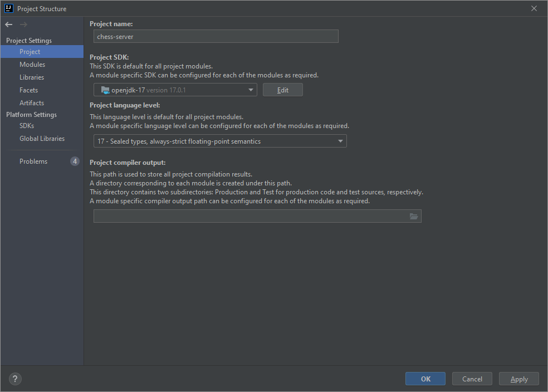Select Global Libraries in the sidebar
This screenshot has height=392, width=548.
(42, 138)
